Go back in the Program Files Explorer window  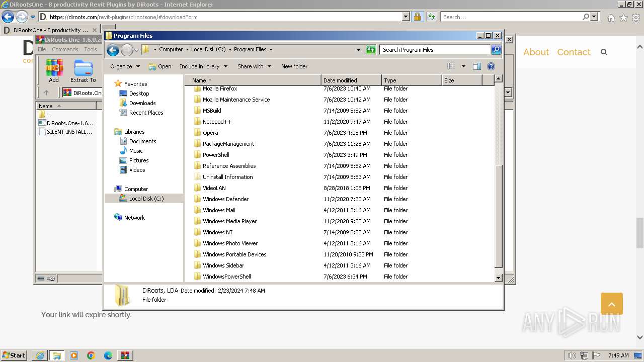pyautogui.click(x=113, y=50)
